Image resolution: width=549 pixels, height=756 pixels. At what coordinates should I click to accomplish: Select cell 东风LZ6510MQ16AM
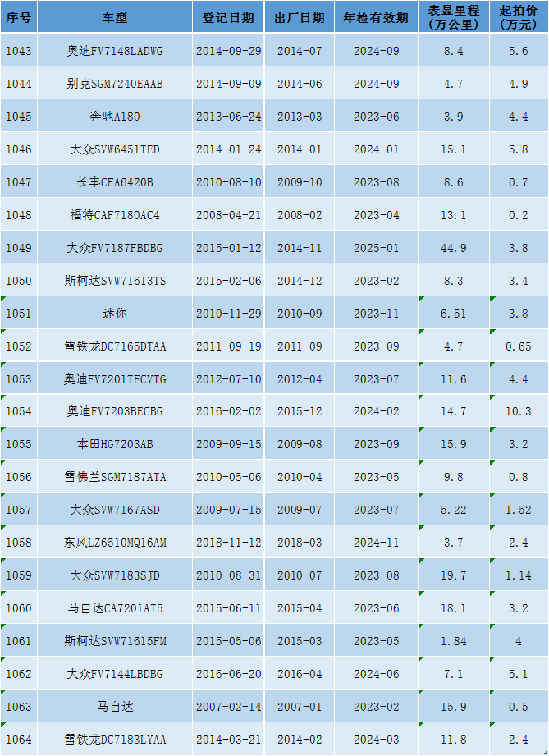click(x=115, y=542)
